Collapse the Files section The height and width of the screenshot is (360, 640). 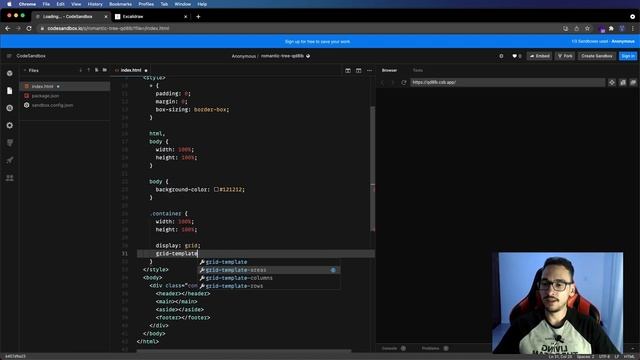point(25,71)
